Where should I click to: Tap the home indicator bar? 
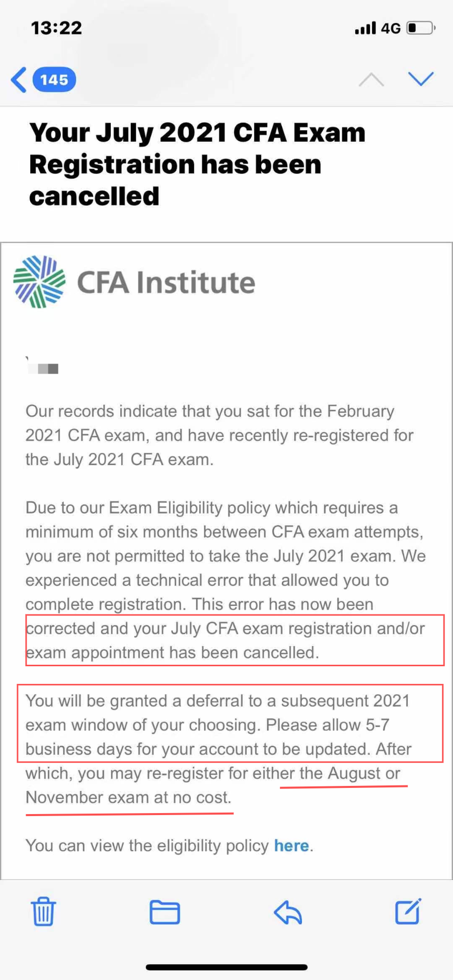tap(226, 967)
